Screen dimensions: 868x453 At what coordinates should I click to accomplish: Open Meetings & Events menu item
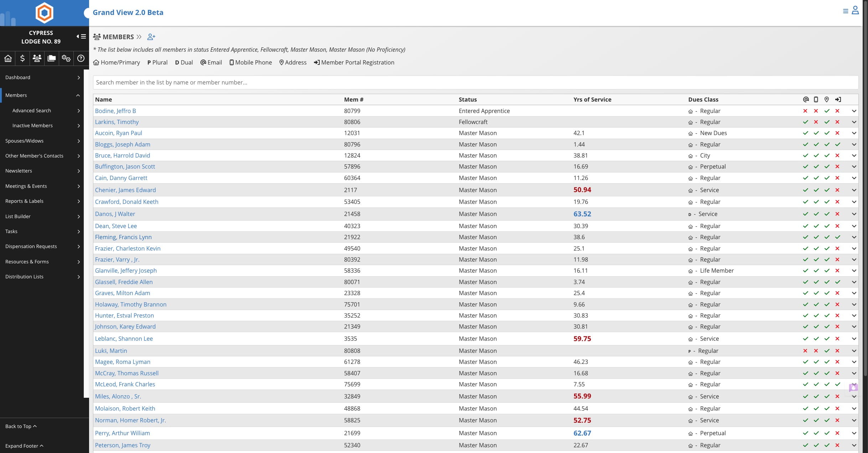(42, 186)
